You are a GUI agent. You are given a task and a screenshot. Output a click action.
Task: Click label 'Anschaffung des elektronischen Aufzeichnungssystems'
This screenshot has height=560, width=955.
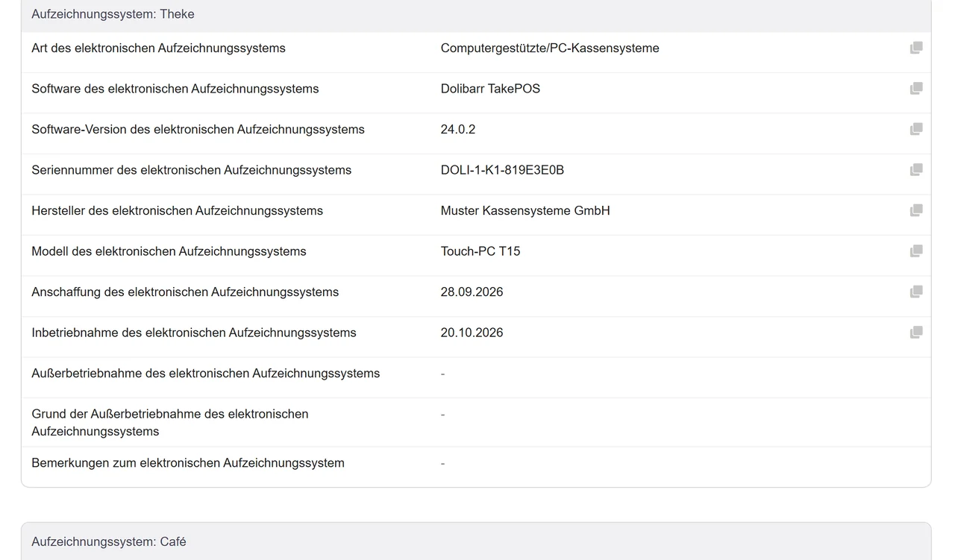point(185,292)
